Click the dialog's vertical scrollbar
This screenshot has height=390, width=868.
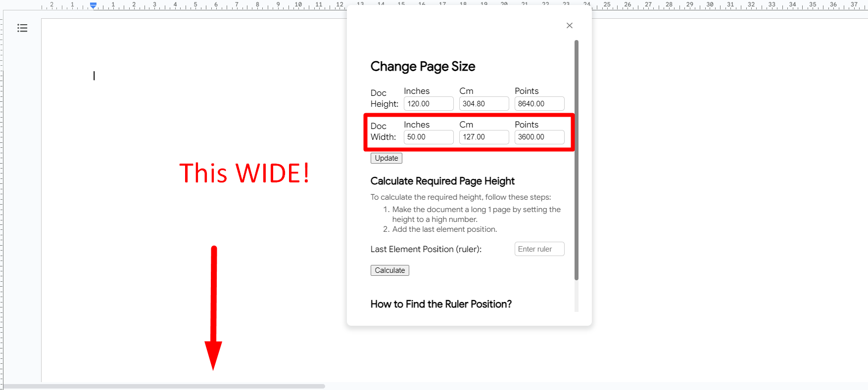pyautogui.click(x=576, y=160)
